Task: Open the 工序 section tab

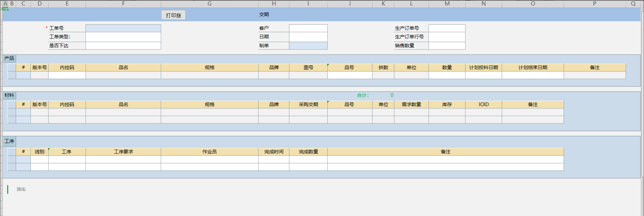Action: [x=9, y=141]
